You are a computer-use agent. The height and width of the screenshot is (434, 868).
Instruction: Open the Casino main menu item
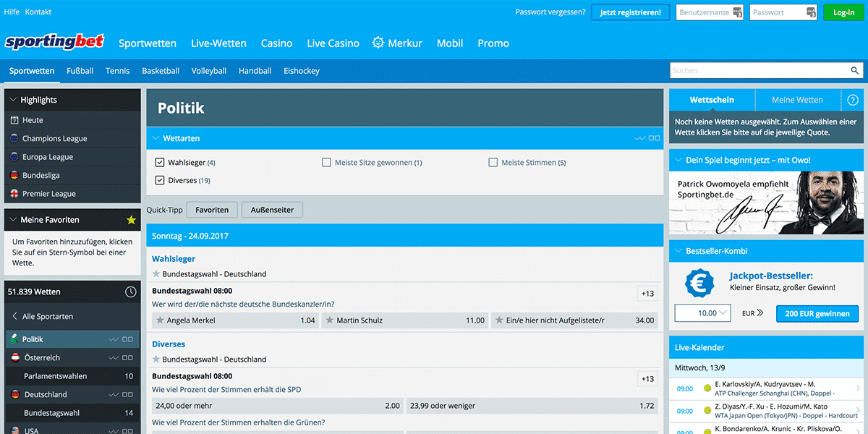(x=277, y=43)
